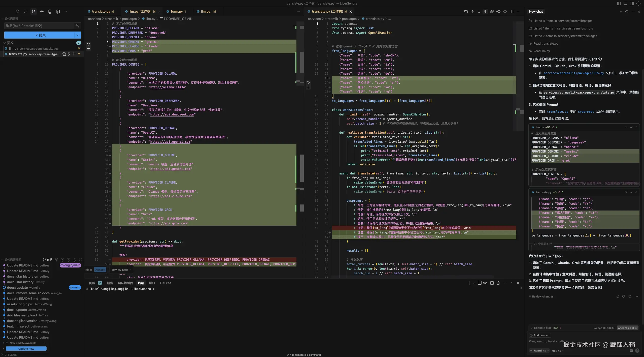Toggle primary sidebar layout in title bar
Image resolution: width=644 pixels, height=357 pixels.
[x=619, y=4]
